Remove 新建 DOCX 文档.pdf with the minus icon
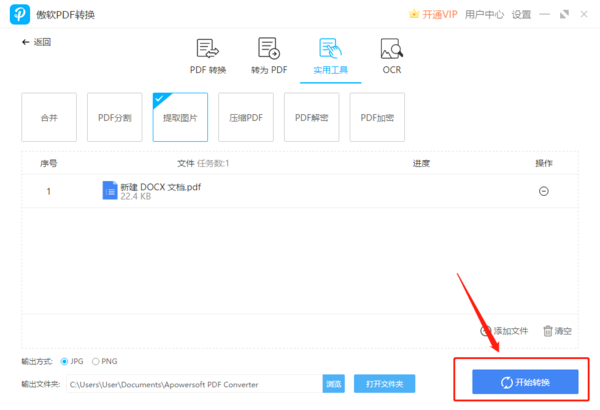The height and width of the screenshot is (410, 600). point(544,191)
